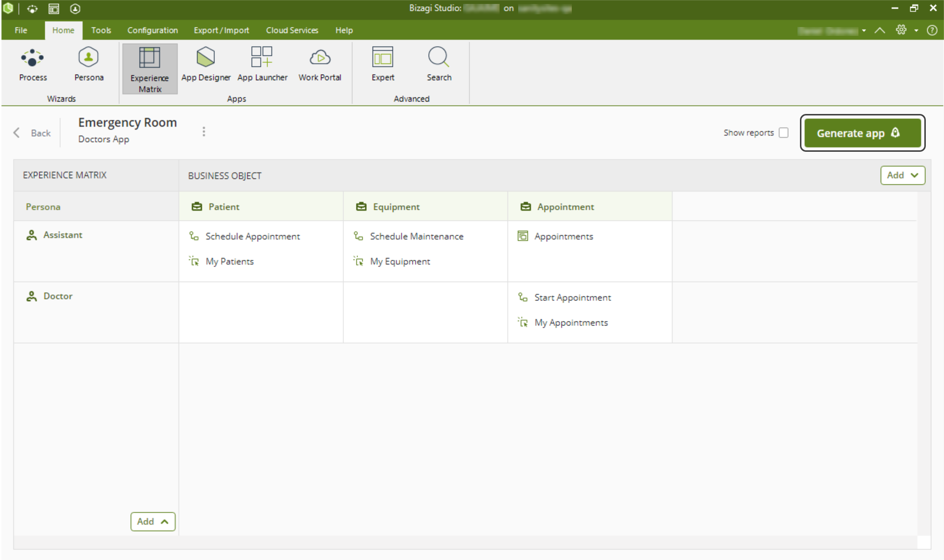Expand the persona Add dropdown at bottom
944x560 pixels.
point(153,522)
